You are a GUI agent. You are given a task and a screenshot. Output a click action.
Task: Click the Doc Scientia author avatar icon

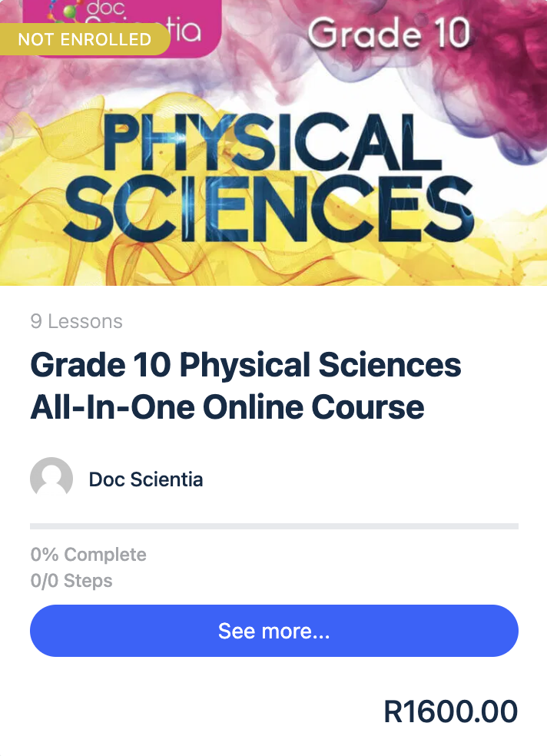(51, 479)
